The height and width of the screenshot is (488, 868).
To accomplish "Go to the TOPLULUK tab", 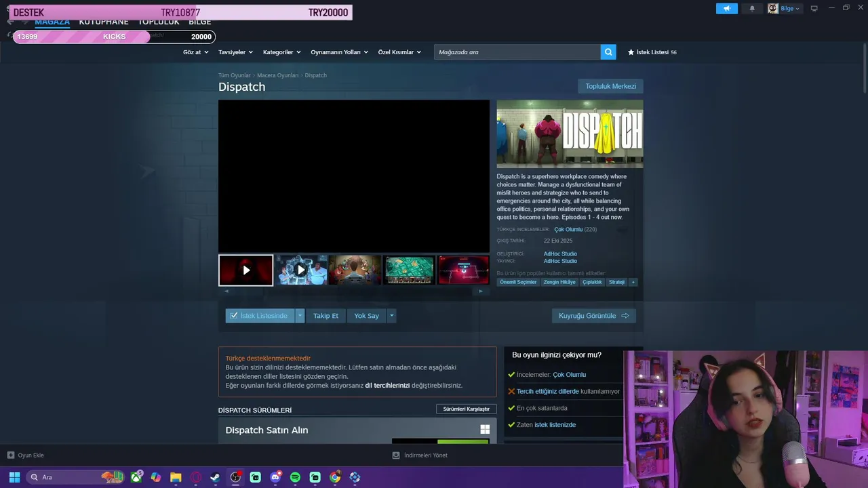I will tap(159, 22).
